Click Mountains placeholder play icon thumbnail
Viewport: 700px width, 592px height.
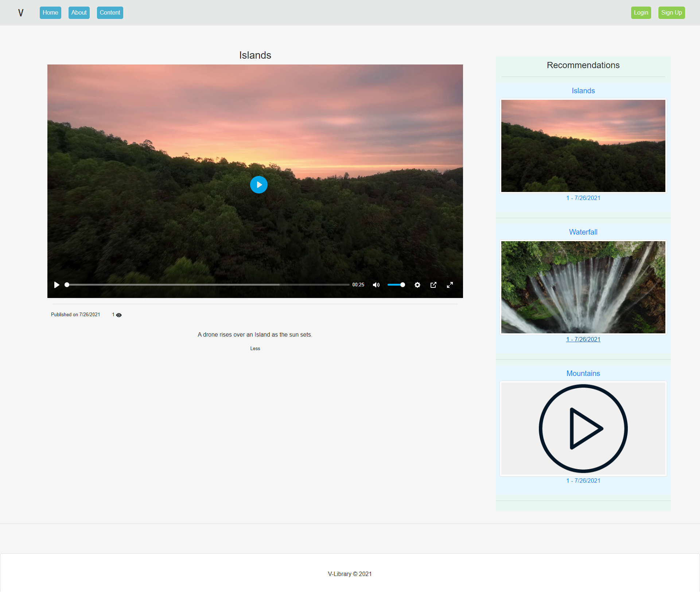coord(583,428)
